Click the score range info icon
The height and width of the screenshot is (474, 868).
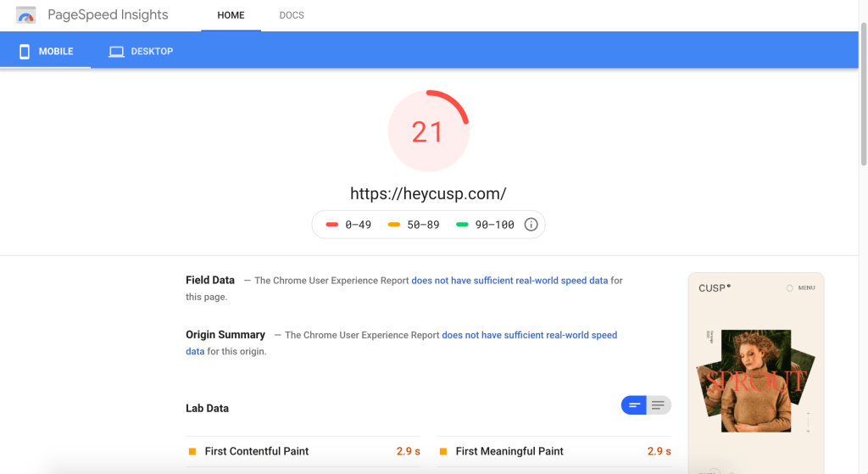[x=531, y=225]
